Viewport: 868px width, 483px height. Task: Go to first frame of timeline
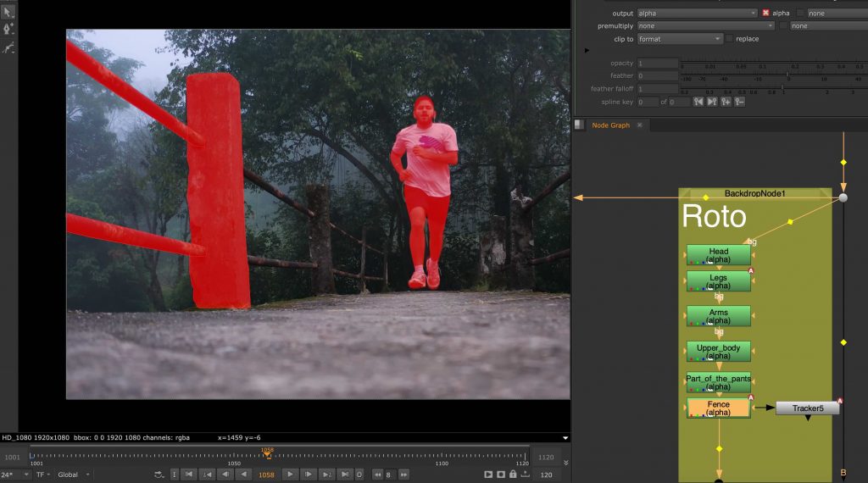pos(189,475)
